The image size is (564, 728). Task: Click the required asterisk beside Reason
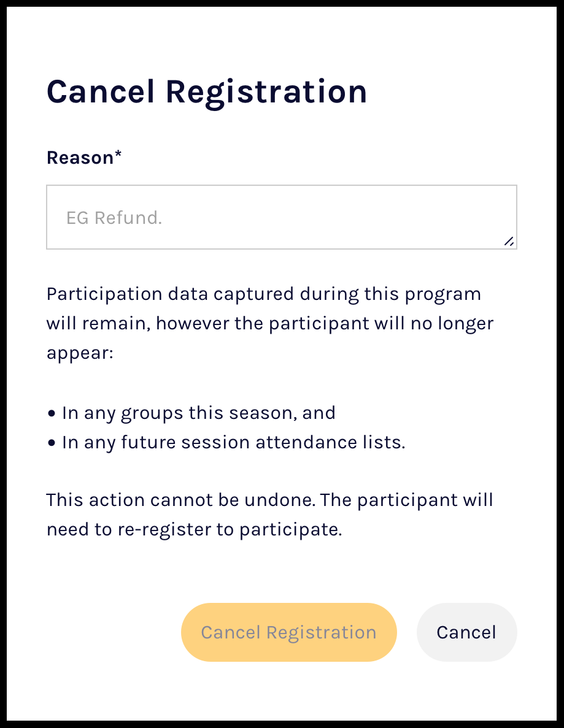click(118, 156)
